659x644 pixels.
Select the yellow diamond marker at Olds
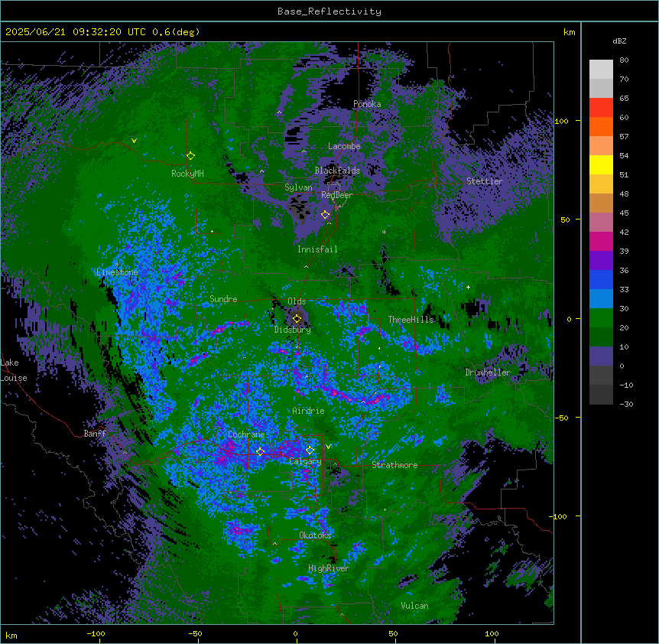tap(297, 319)
